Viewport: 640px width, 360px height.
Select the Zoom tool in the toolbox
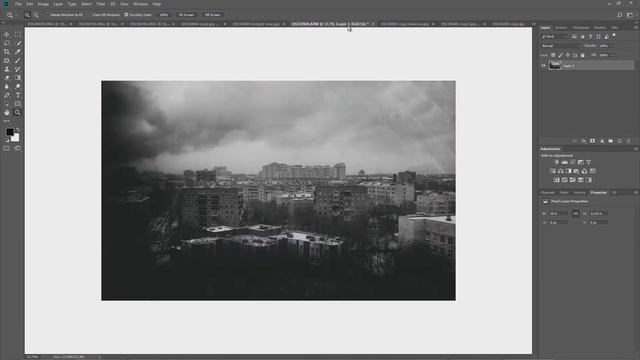18,112
